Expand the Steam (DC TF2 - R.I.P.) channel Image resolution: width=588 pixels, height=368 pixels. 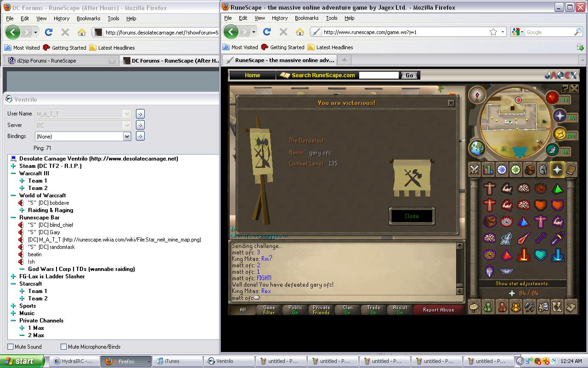(x=14, y=166)
